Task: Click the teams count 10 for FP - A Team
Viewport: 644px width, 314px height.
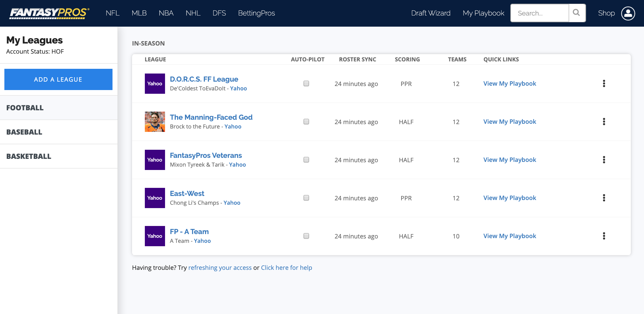Action: [x=456, y=236]
